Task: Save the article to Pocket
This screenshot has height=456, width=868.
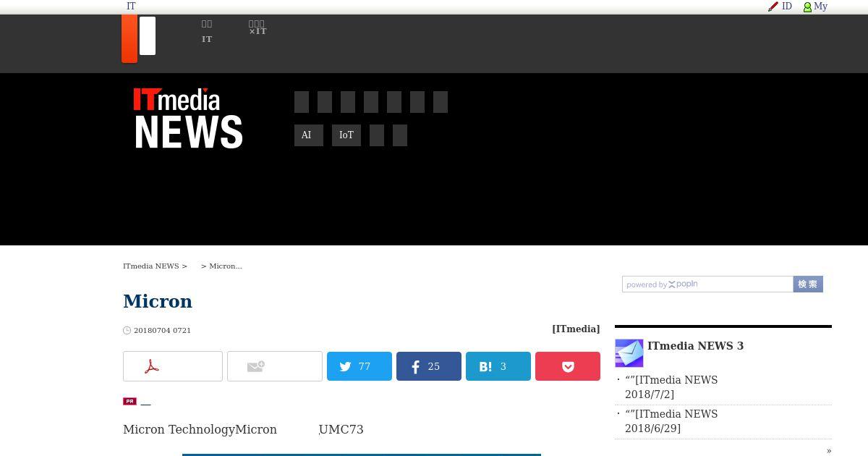Action: [x=568, y=366]
